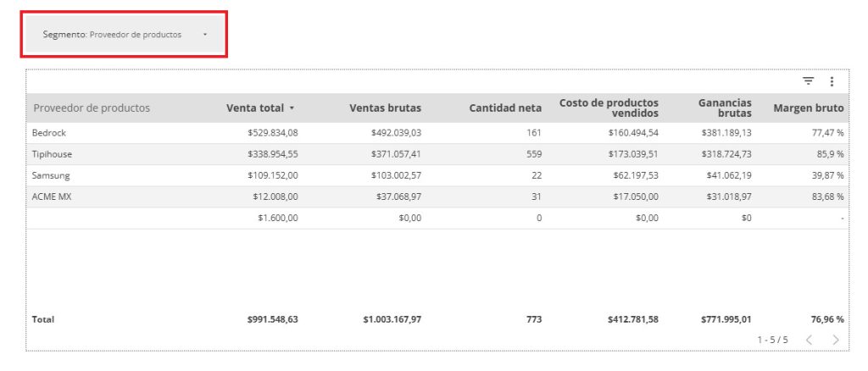
Task: Click Samsung gross sales $103.002,57
Action: coord(397,175)
